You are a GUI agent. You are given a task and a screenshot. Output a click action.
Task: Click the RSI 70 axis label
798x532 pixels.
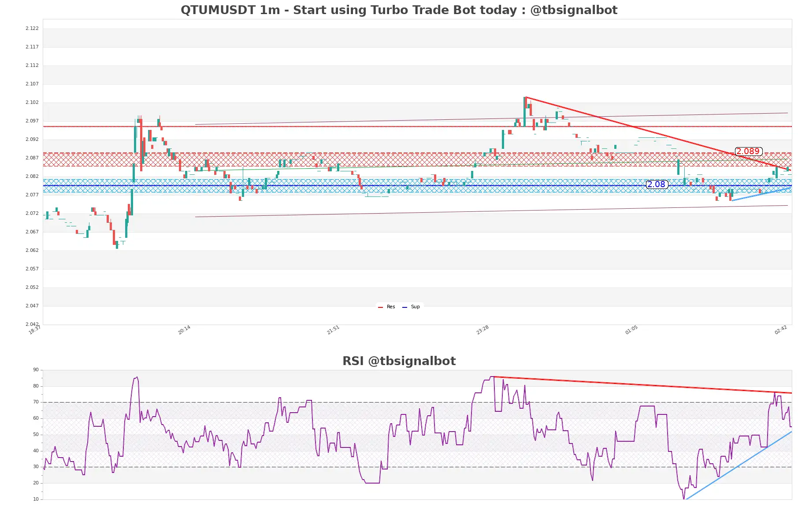36,402
